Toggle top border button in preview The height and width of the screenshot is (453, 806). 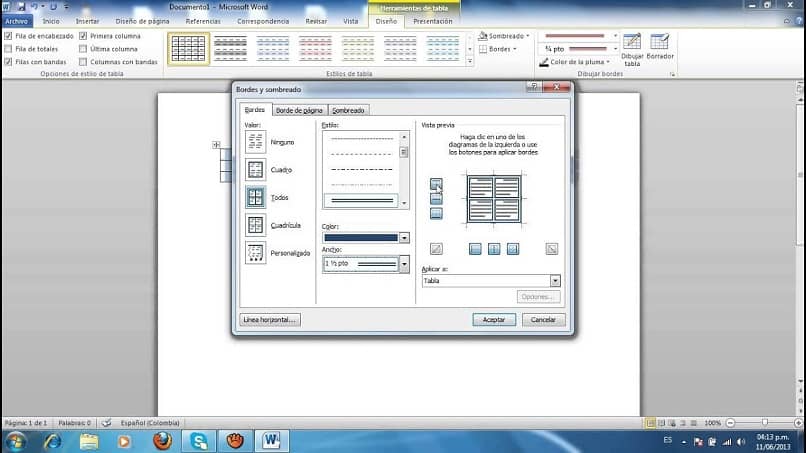436,184
